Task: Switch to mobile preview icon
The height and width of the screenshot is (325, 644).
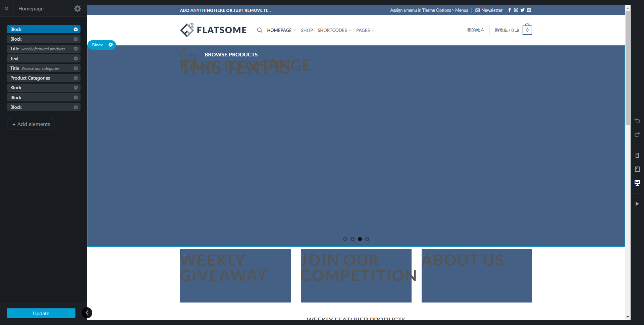Action: pyautogui.click(x=637, y=155)
